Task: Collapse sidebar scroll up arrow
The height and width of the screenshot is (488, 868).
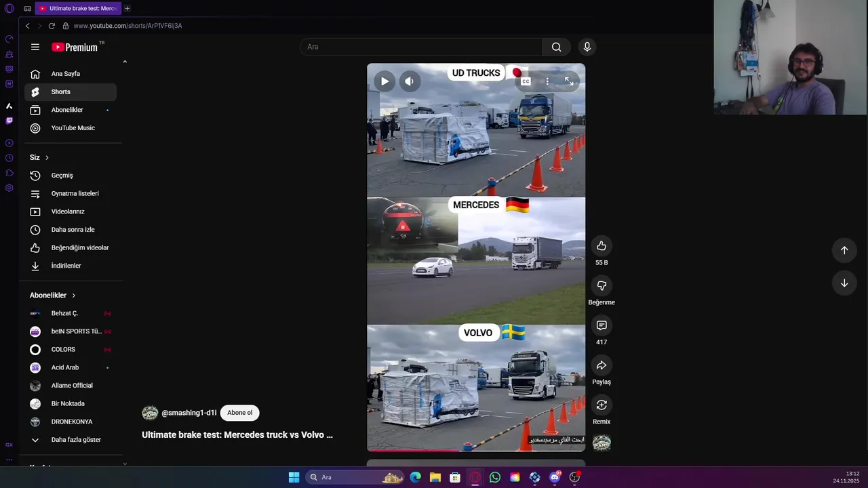Action: pos(125,62)
